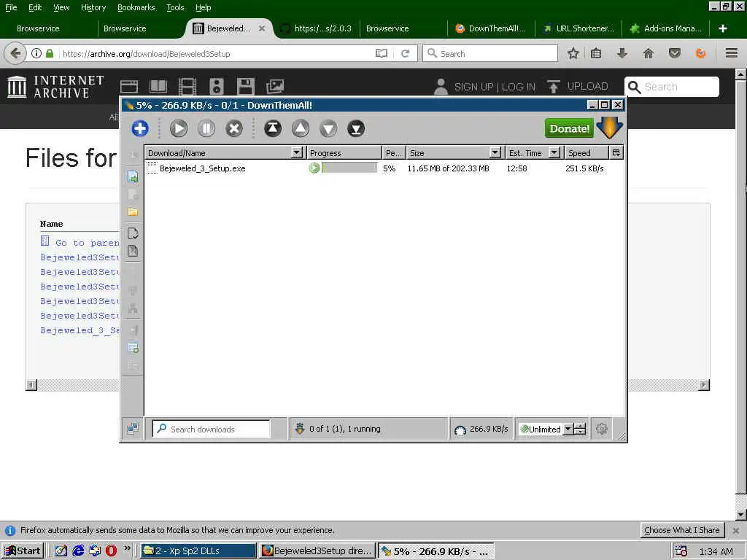Switch to the DownThemAll! browser tab
Viewport: 747px width, 560px height.
pos(491,28)
